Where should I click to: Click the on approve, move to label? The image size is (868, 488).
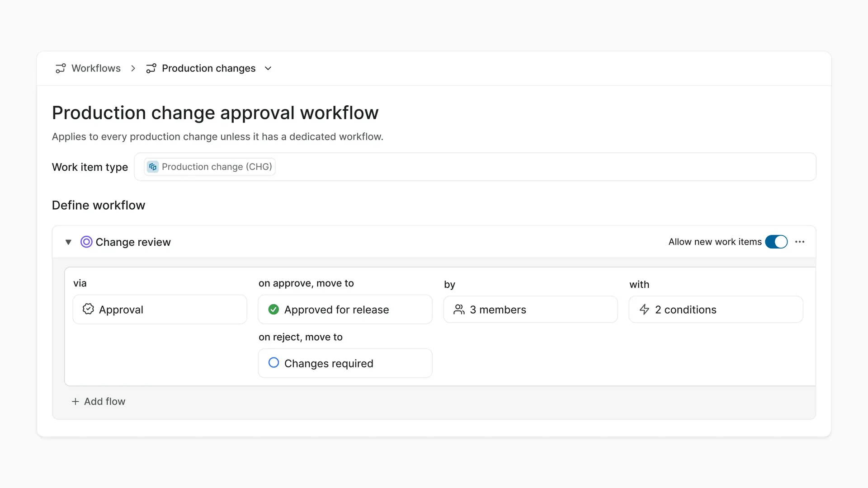(306, 283)
